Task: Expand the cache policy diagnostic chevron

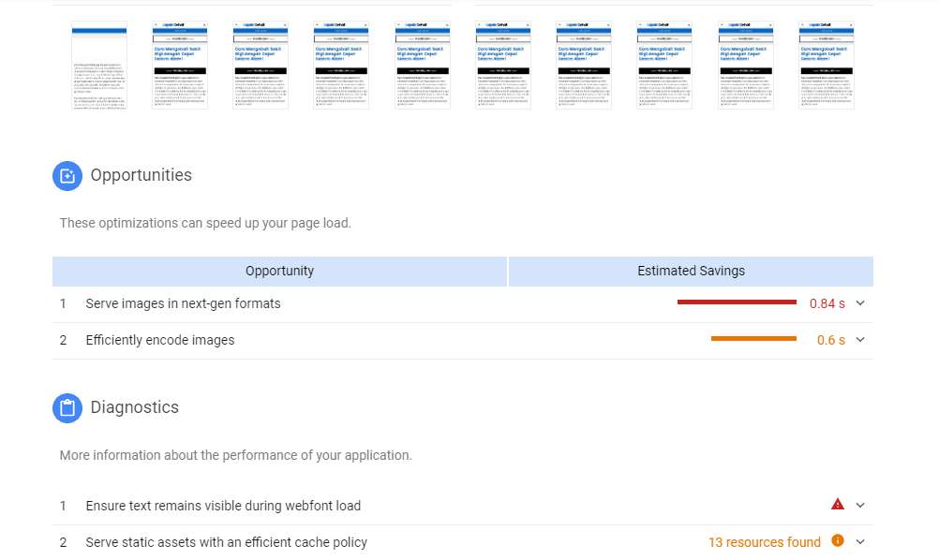Action: [861, 542]
